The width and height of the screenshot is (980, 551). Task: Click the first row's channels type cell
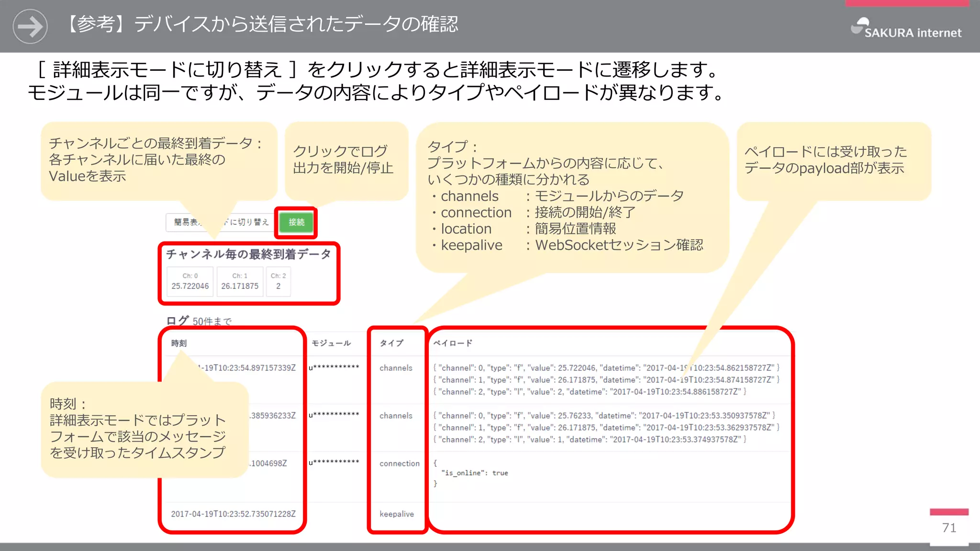tap(396, 368)
